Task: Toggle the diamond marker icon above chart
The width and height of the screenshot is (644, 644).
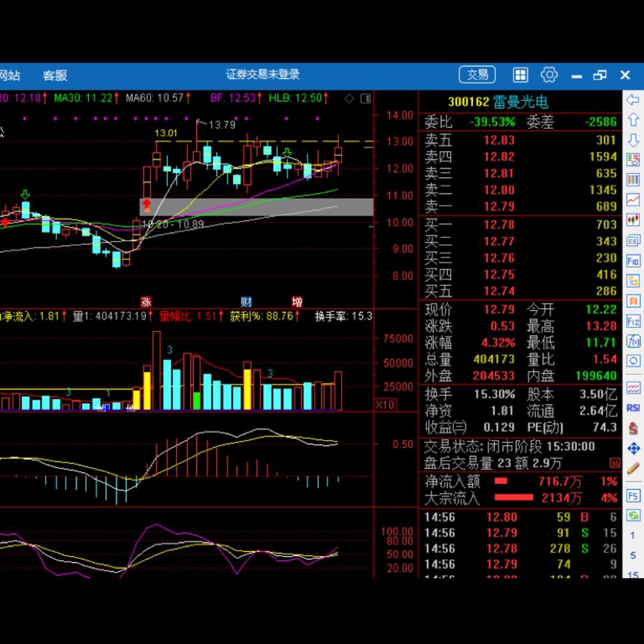Action: pos(349,98)
